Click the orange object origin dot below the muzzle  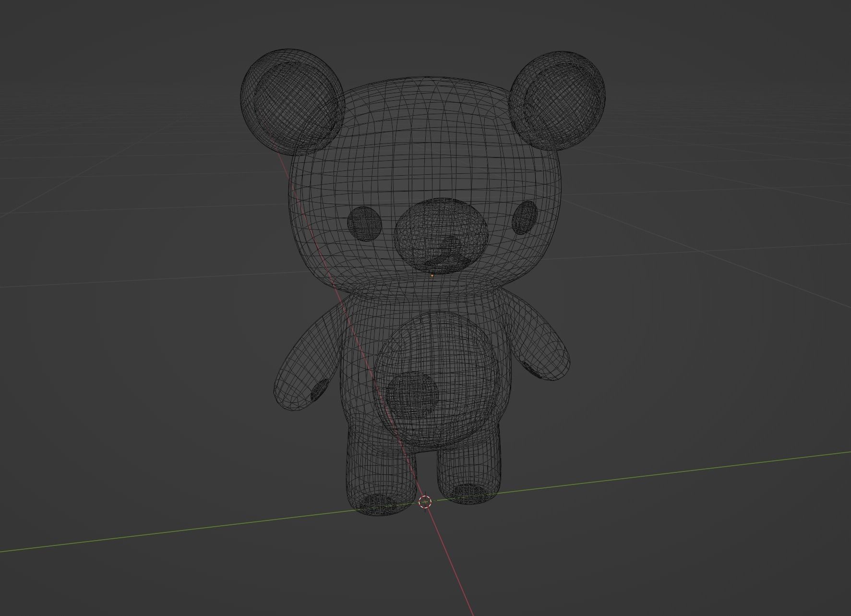tap(432, 276)
